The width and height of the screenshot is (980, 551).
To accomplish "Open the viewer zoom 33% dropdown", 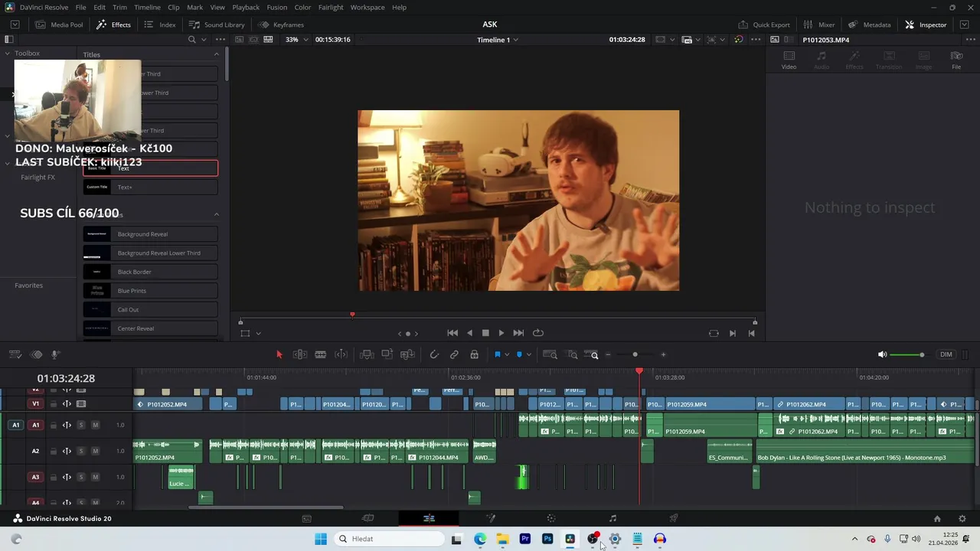I will coord(297,40).
